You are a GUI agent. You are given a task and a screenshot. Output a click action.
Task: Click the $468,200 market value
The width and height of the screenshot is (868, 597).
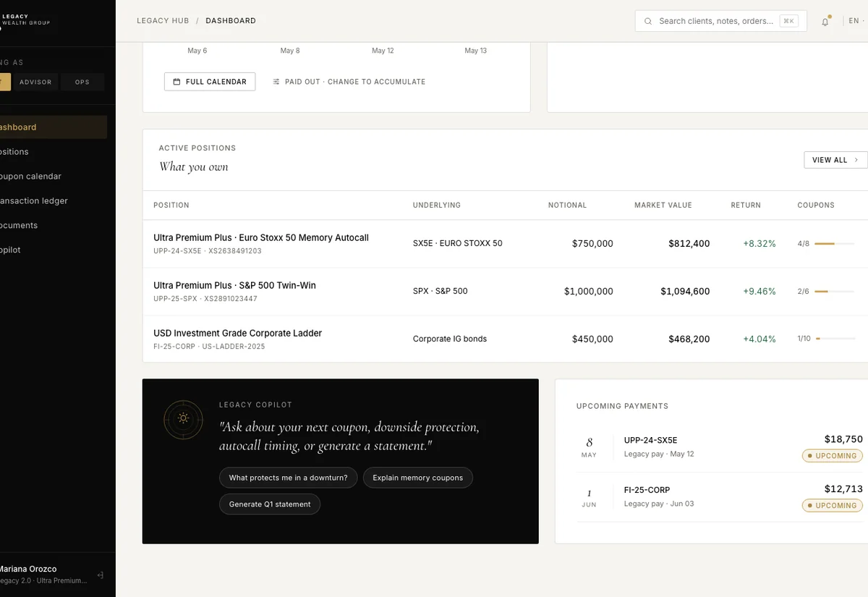coord(689,339)
